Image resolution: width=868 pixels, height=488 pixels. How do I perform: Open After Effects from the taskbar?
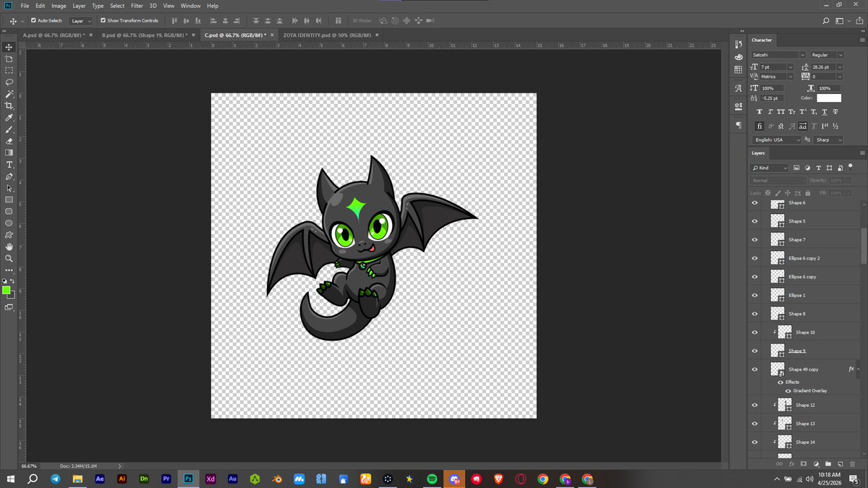pos(100,479)
